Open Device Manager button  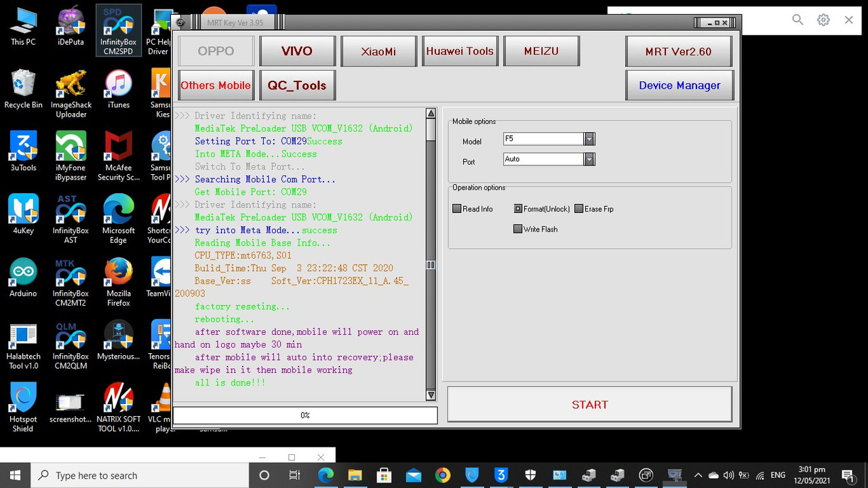point(679,85)
